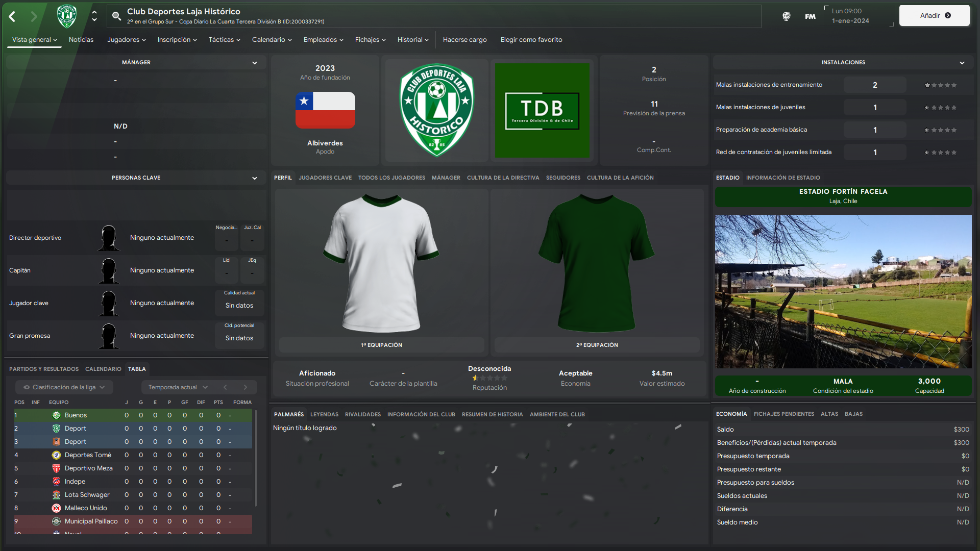Go forward with the right arrow
Screen dimensions: 980x551
pyautogui.click(x=34, y=16)
